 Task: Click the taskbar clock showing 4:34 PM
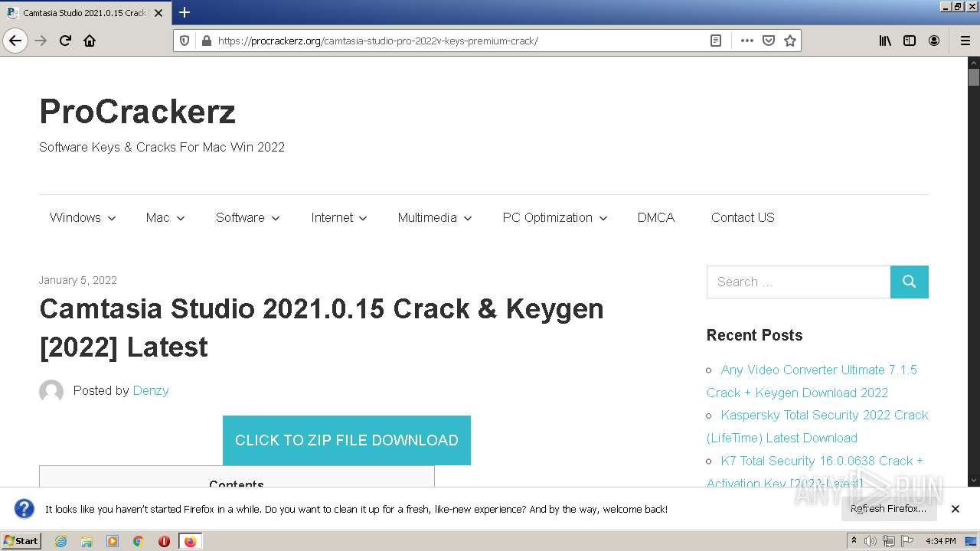(941, 541)
